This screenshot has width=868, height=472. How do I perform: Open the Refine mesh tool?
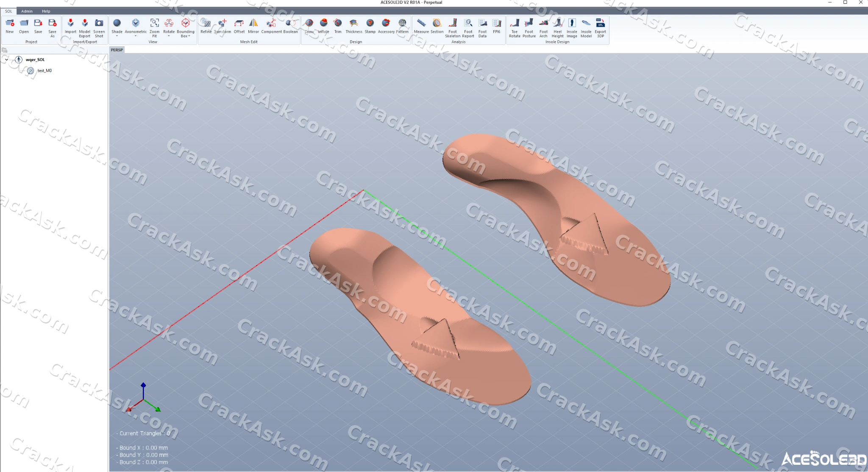[206, 26]
